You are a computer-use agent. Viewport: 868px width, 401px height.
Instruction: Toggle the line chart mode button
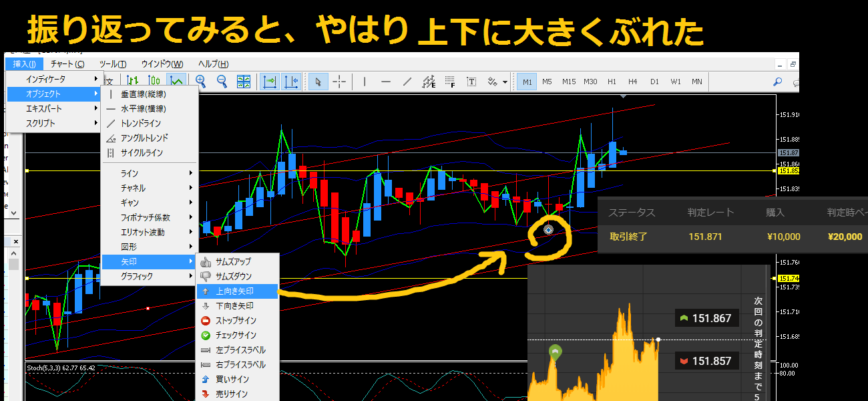176,82
